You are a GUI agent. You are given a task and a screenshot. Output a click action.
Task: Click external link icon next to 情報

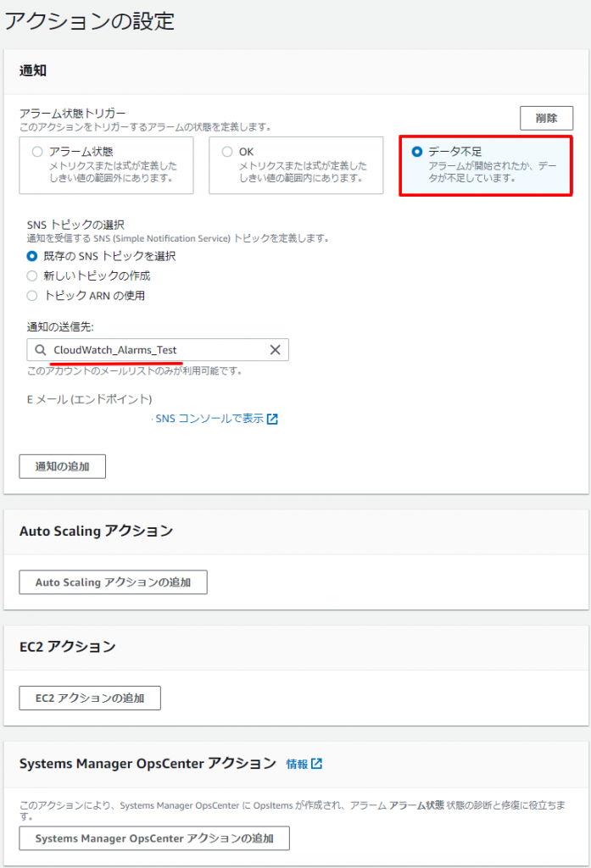pos(316,764)
